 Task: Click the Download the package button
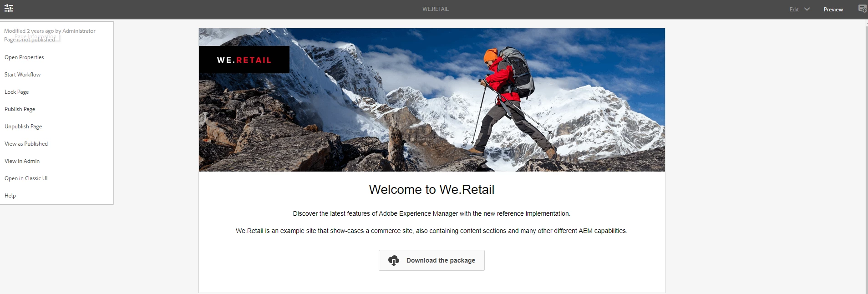[x=431, y=260]
